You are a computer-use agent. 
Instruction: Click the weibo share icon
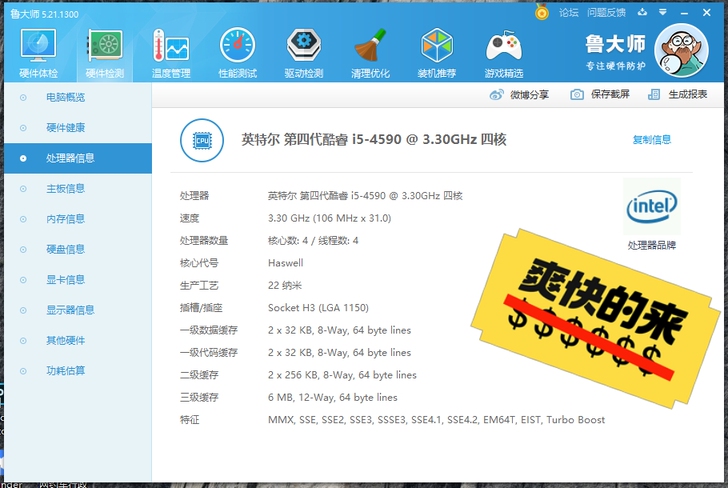pos(496,95)
